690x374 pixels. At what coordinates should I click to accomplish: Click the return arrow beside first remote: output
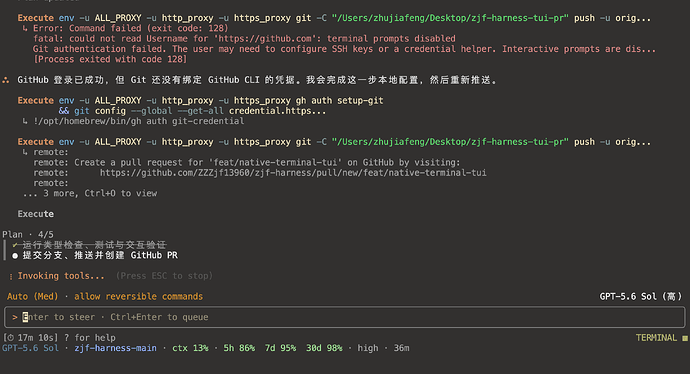[x=25, y=152]
